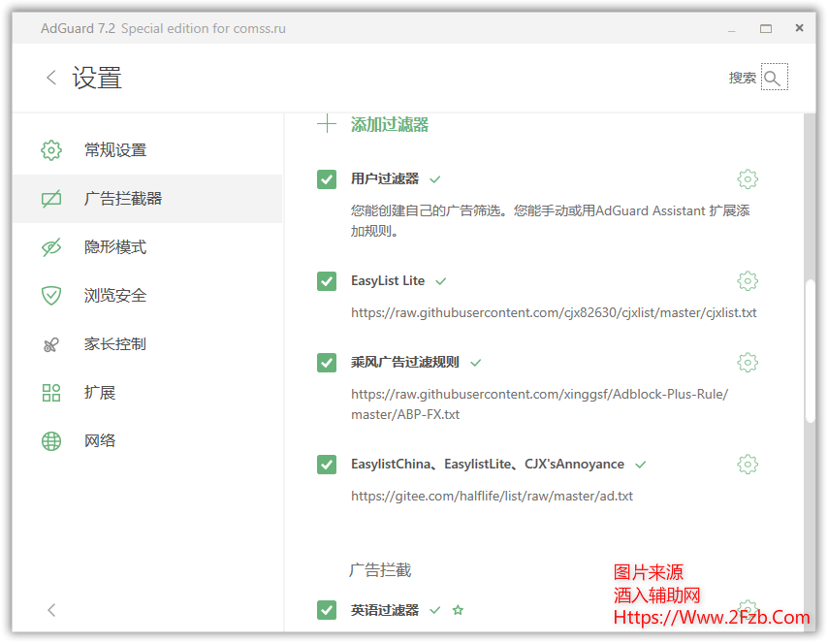Screen dimensions: 828x644
Task: Click the star icon next to 英语过滤器
Action: pyautogui.click(x=458, y=610)
